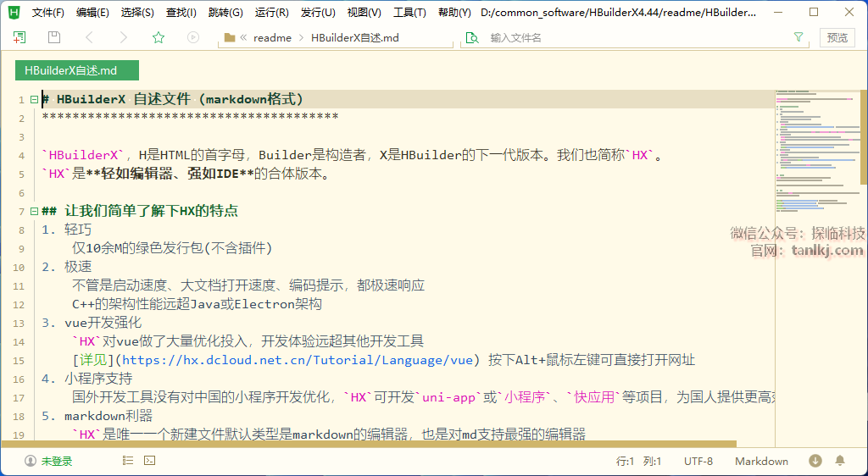Click the save file icon

click(x=54, y=37)
